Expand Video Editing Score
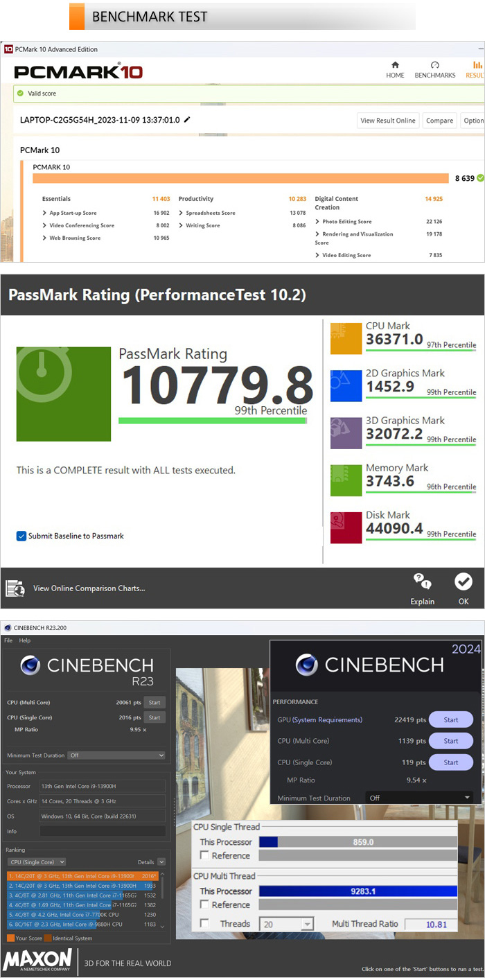 coord(317,255)
